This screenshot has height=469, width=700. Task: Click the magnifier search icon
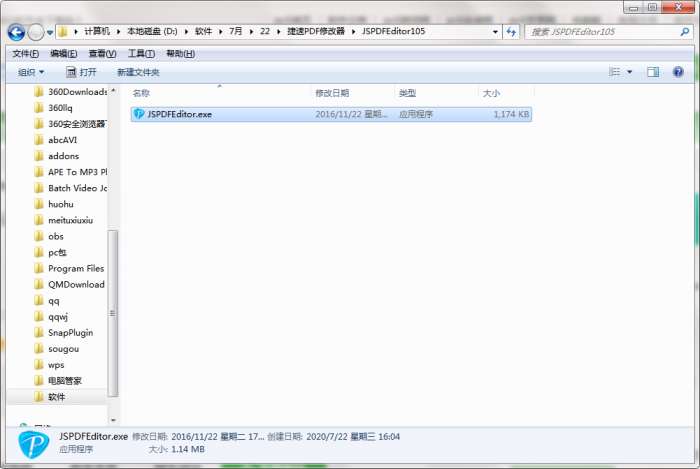[685, 32]
